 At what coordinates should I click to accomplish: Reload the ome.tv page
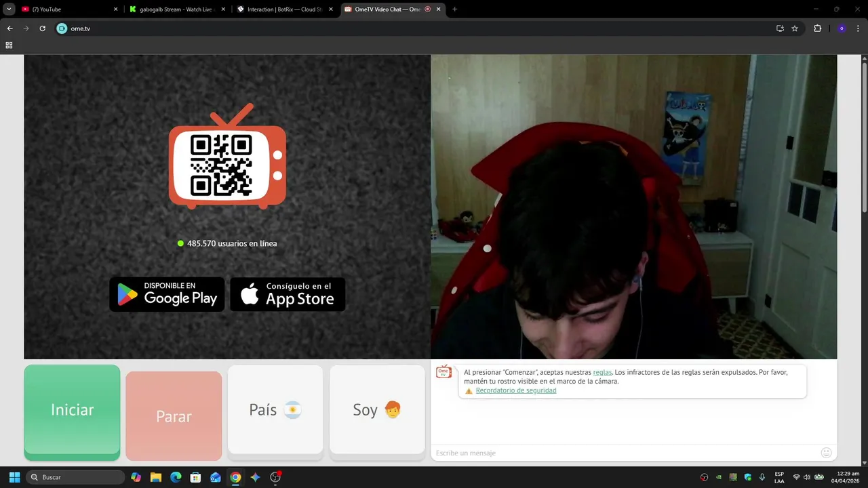[x=42, y=28]
